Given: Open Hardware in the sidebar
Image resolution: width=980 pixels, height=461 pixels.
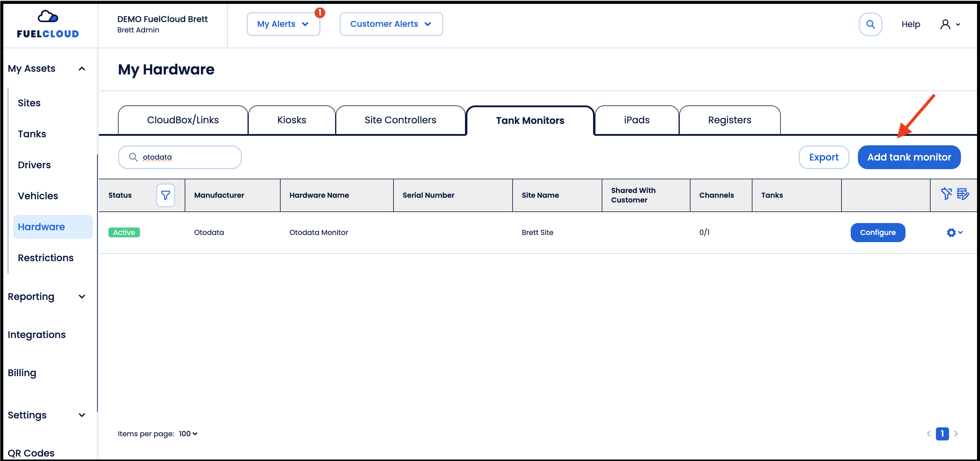Looking at the screenshot, I should pos(52,227).
